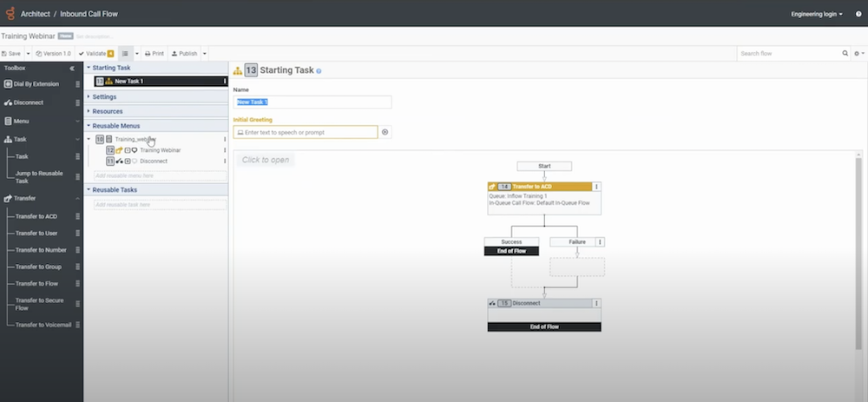
Task: Select Transfer to User in Toolbox
Action: (36, 233)
